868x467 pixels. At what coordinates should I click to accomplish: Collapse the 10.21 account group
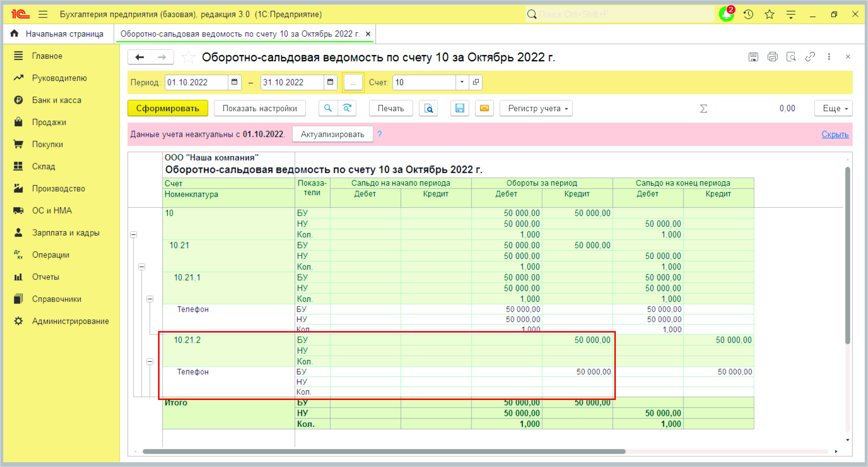[142, 267]
